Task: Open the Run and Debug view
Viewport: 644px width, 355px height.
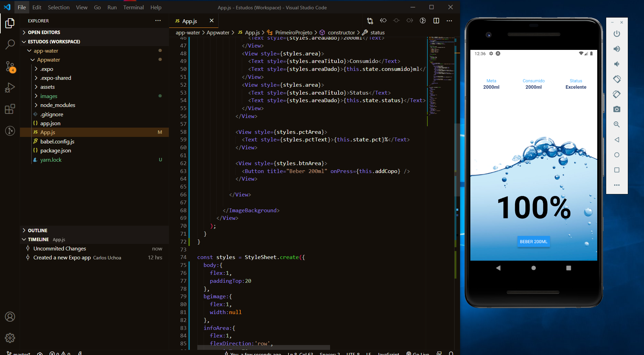Action: click(10, 88)
